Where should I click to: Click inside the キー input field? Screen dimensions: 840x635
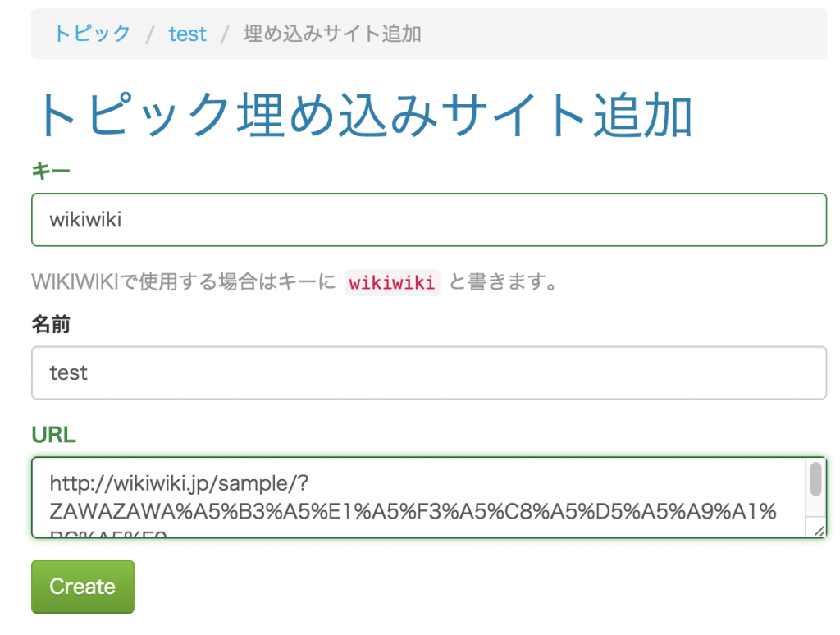tap(410, 219)
